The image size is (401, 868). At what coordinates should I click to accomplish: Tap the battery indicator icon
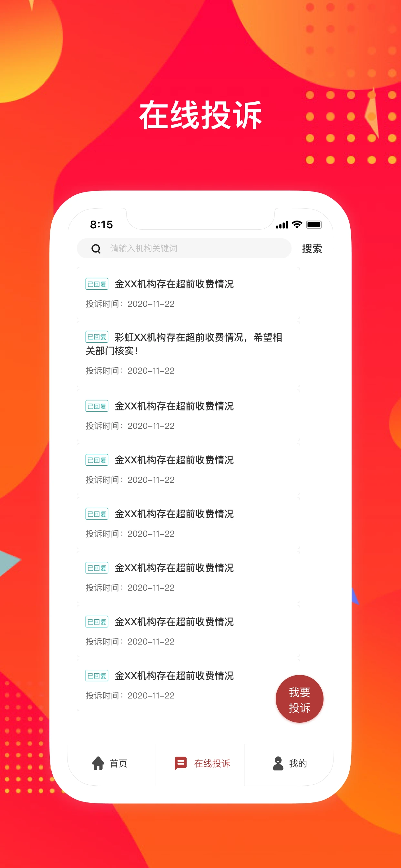pos(314,225)
